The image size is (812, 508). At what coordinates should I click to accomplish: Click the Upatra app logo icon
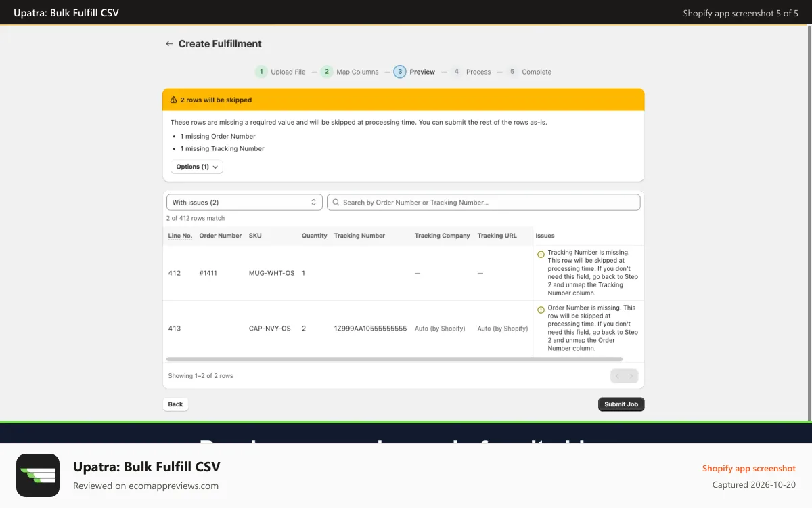pos(38,475)
